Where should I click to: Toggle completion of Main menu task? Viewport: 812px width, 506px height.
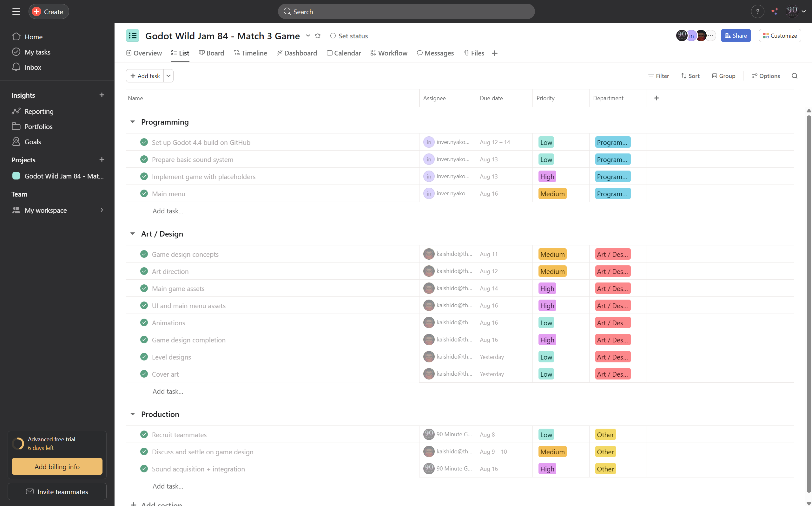pos(144,193)
